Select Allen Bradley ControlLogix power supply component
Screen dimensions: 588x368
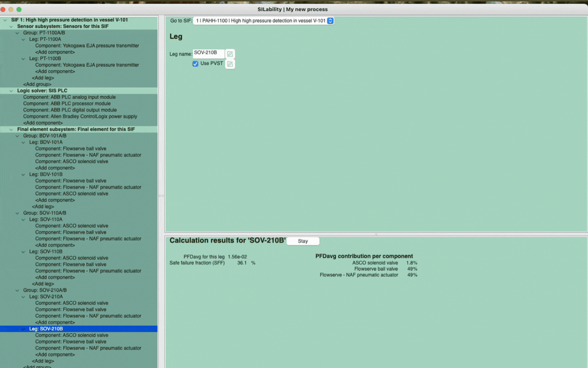tap(80, 117)
